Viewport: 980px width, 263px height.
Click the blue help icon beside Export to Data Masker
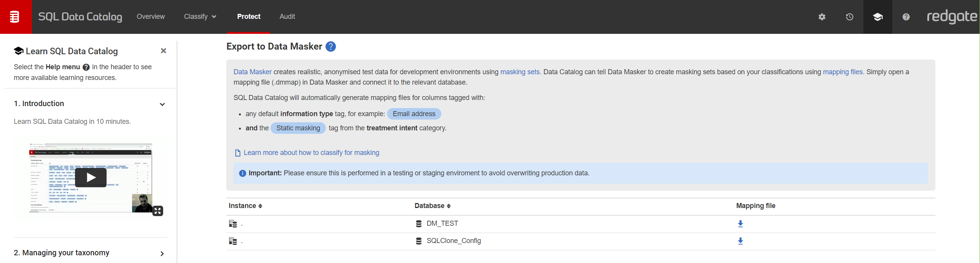click(331, 47)
